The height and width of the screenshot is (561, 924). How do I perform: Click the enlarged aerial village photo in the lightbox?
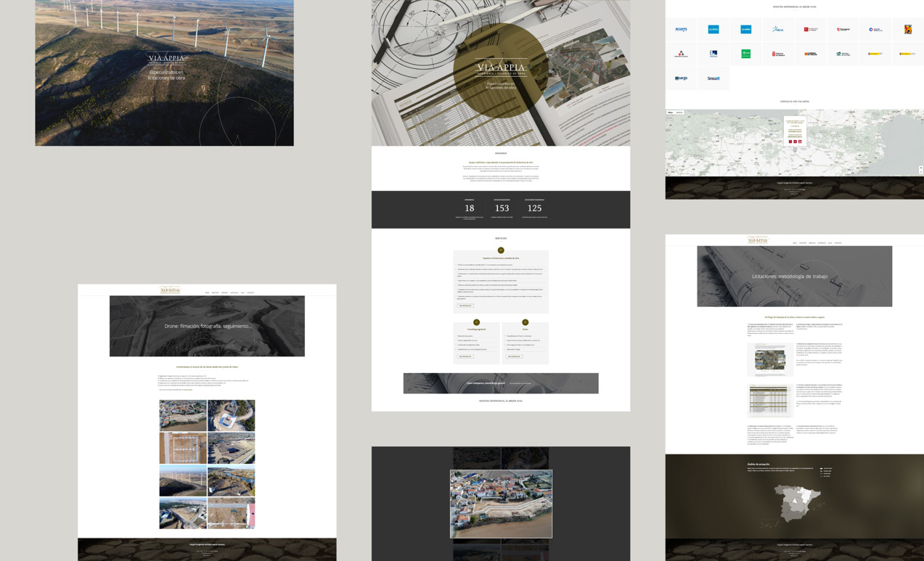tap(501, 504)
